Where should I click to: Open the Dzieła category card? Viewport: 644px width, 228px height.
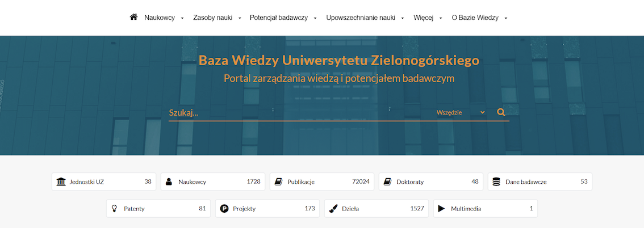tap(377, 208)
